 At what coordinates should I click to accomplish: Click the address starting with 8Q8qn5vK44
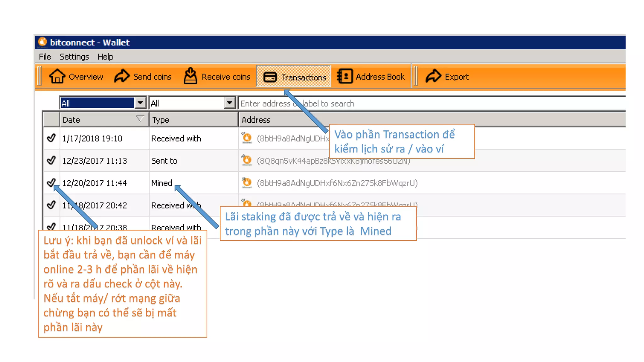[333, 161]
